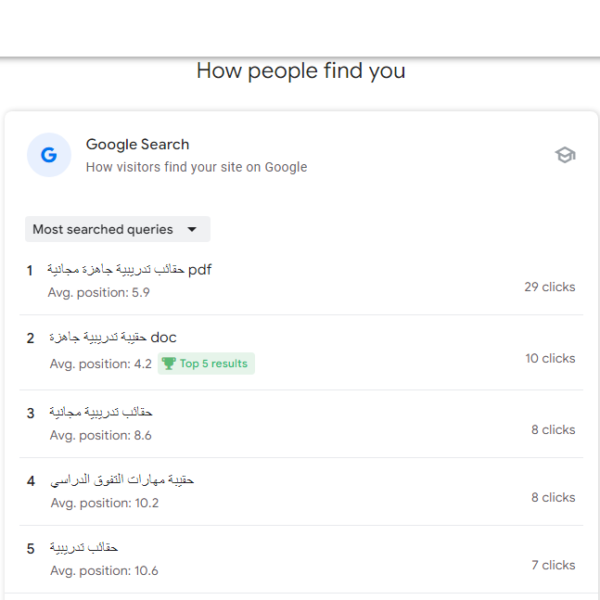Open the graduation cap learn-more icon

coord(565,155)
